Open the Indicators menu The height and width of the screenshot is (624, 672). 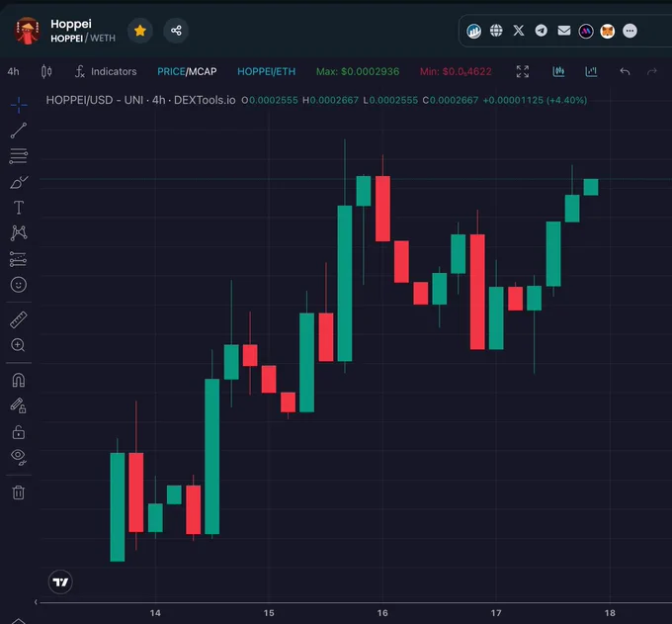point(106,71)
